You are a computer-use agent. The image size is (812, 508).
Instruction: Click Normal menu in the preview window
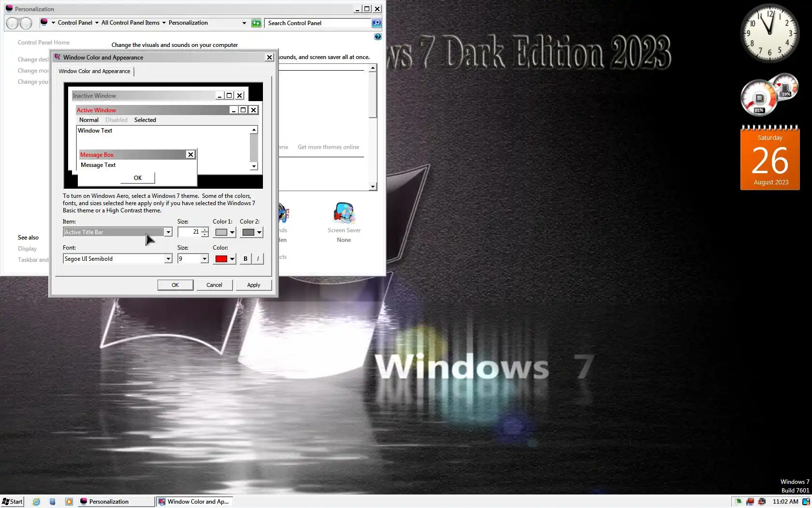point(89,120)
